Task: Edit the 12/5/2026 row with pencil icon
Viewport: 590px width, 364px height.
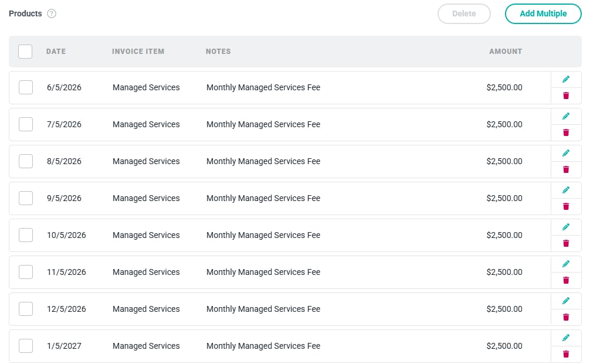Action: click(566, 301)
